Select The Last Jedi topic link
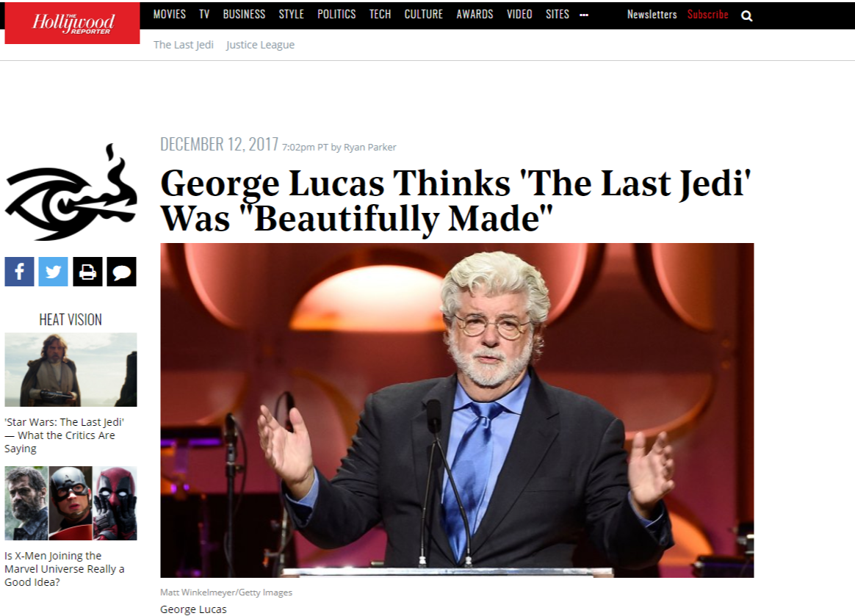Screen dimensions: 855x616 183,45
